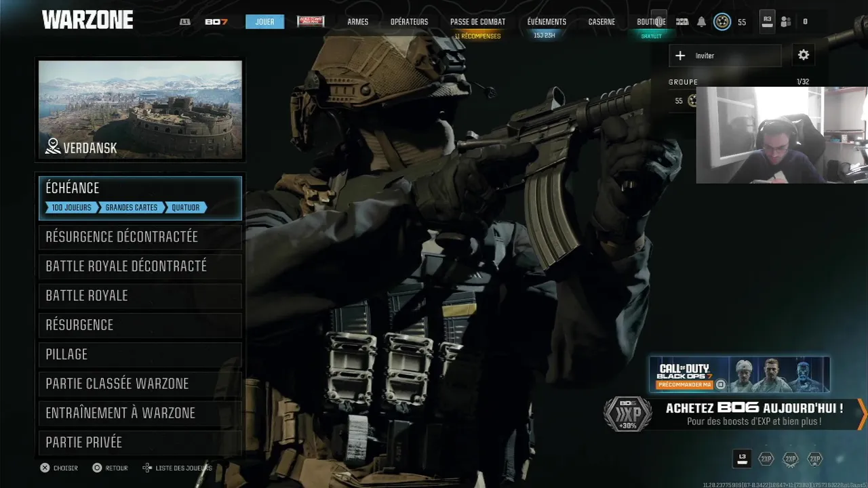This screenshot has height=488, width=868.
Task: Click the Précommander MA orange button
Action: point(685,385)
